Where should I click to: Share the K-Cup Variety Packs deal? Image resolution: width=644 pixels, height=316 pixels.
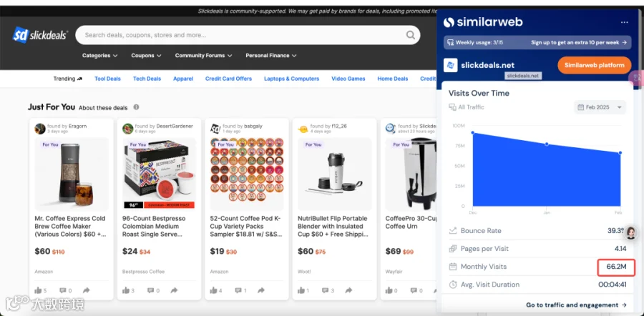261,290
